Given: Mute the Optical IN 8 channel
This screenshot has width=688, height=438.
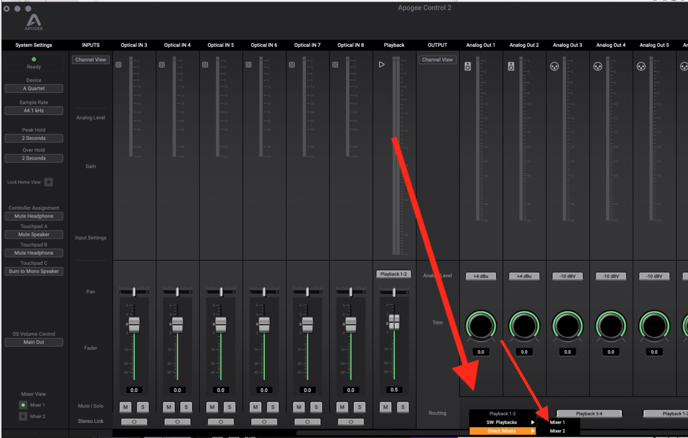Looking at the screenshot, I should coord(342,407).
